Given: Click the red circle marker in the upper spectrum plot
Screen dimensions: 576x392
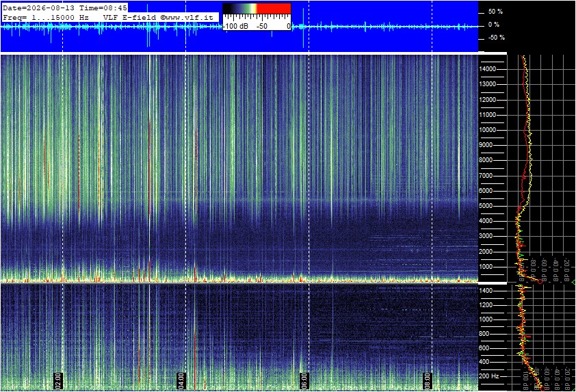Looking at the screenshot, I should [x=540, y=282].
